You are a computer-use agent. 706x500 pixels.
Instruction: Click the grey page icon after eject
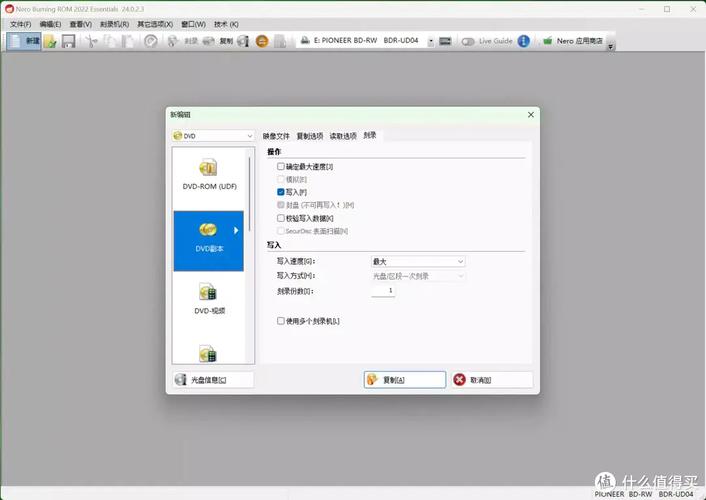coord(280,41)
